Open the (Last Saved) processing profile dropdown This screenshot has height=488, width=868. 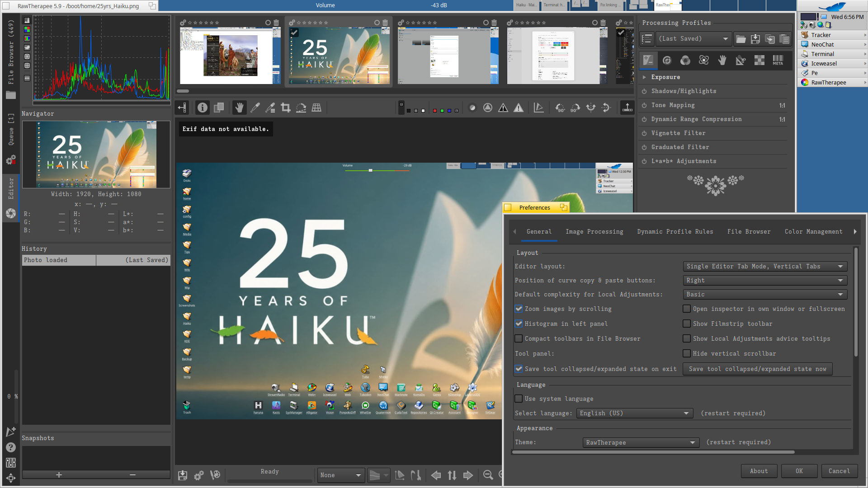pos(693,39)
